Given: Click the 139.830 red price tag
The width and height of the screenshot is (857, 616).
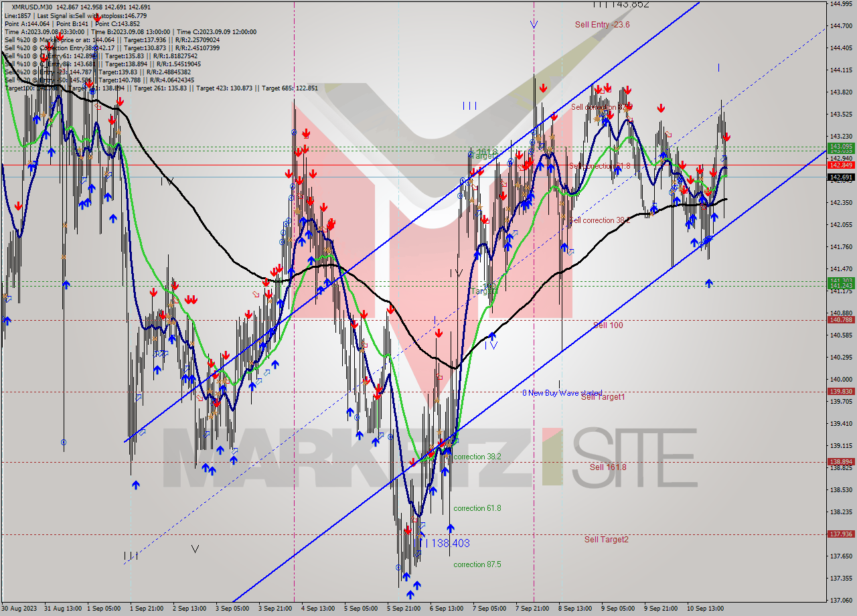Looking at the screenshot, I should tap(841, 392).
